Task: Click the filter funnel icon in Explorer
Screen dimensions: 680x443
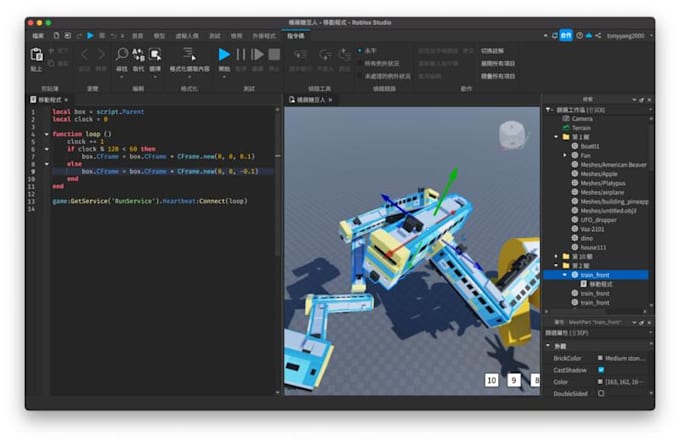Action: click(548, 110)
